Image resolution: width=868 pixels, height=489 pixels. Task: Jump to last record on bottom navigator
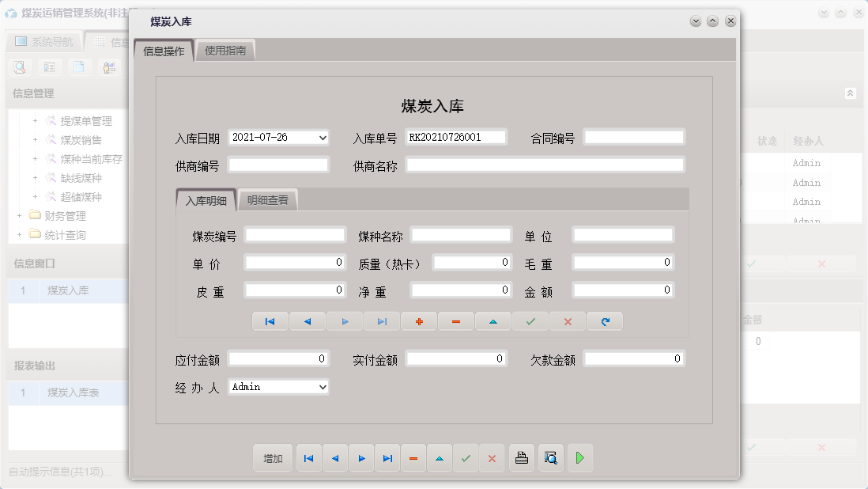[x=387, y=457]
